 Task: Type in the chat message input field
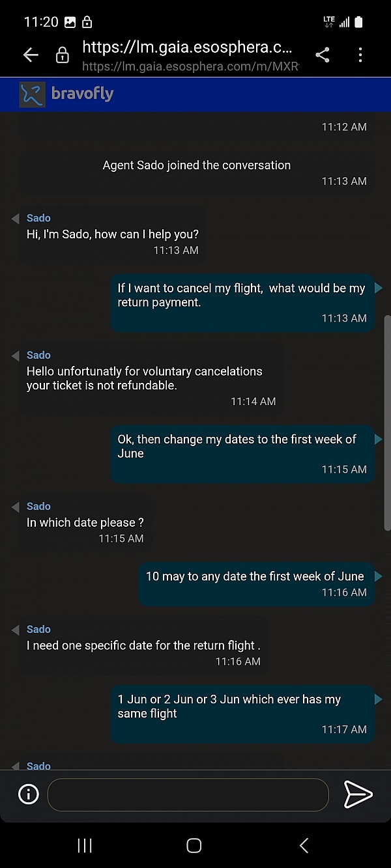[188, 794]
